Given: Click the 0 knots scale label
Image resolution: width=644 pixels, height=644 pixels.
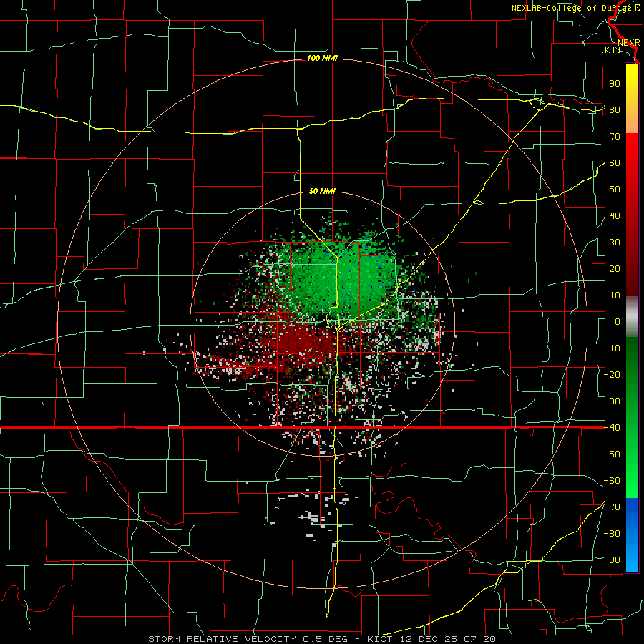Looking at the screenshot, I should pyautogui.click(x=618, y=321).
